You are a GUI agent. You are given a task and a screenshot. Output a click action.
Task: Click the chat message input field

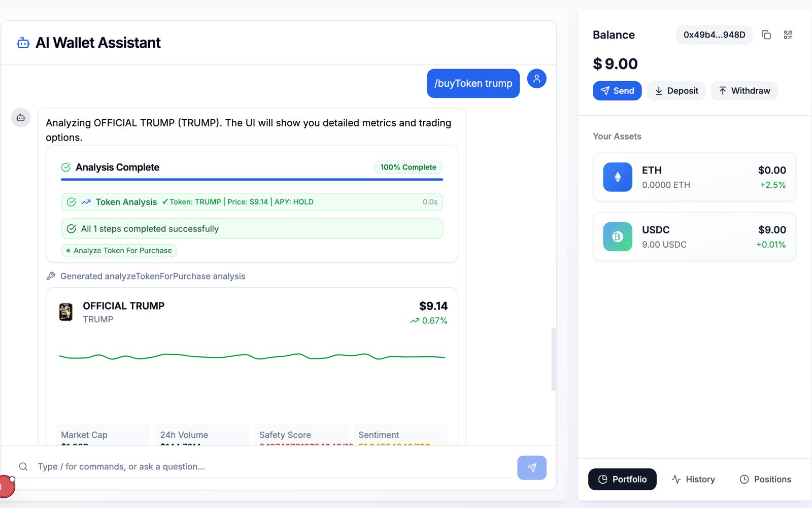tap(274, 466)
